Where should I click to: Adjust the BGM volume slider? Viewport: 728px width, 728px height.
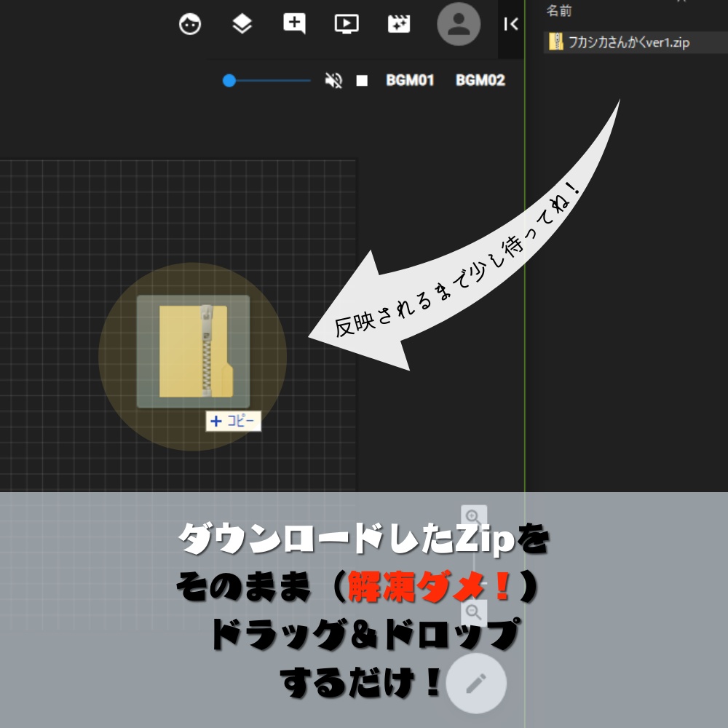pyautogui.click(x=266, y=81)
